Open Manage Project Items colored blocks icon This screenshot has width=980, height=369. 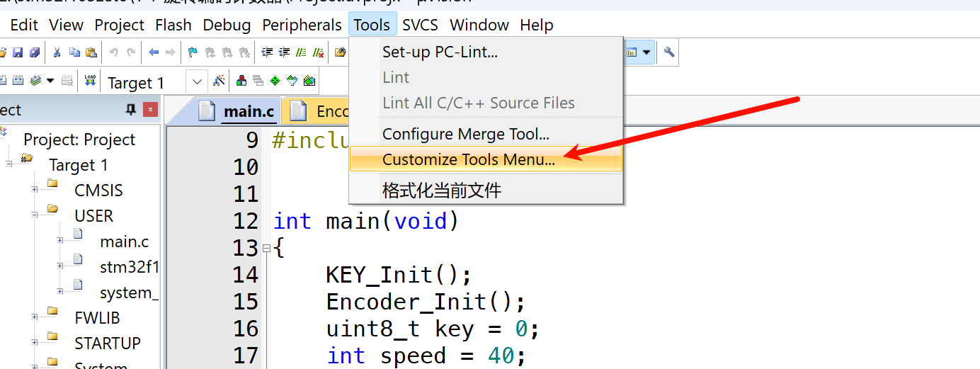point(241,80)
